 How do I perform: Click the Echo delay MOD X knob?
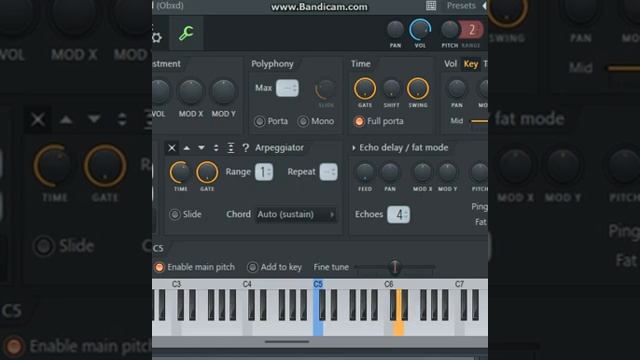click(422, 172)
